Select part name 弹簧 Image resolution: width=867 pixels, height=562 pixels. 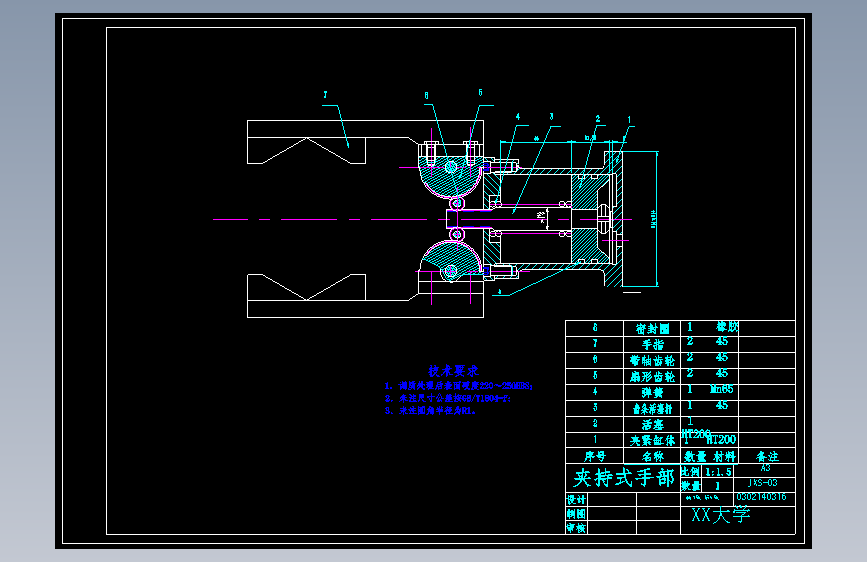click(652, 392)
